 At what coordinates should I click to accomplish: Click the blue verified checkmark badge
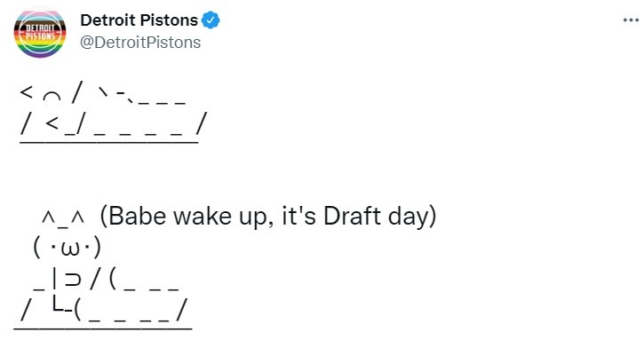pos(211,20)
